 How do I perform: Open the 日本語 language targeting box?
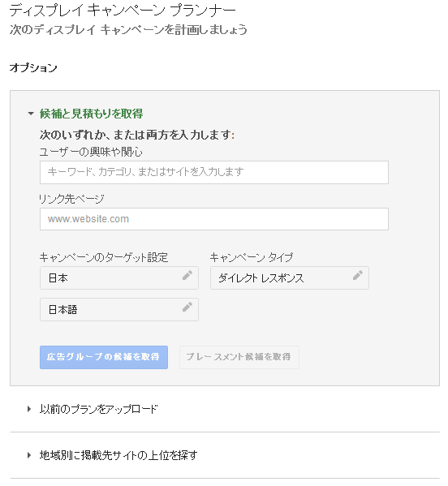tap(119, 310)
